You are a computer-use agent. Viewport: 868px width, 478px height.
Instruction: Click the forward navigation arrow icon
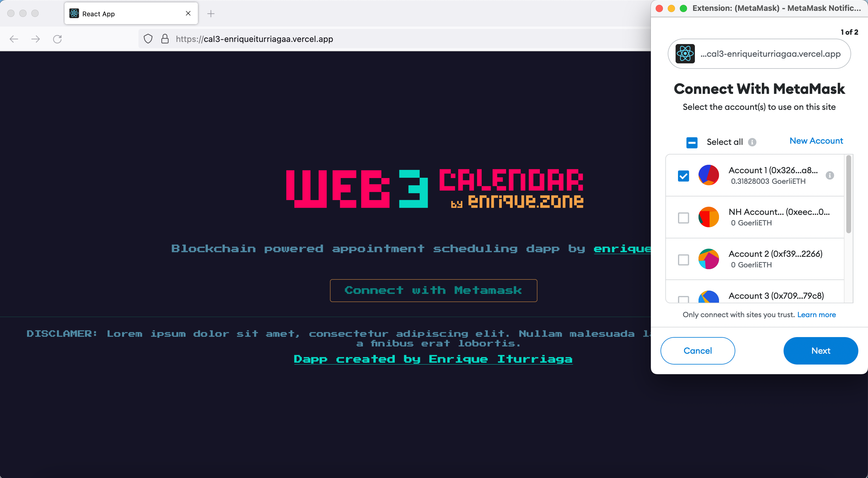click(x=36, y=39)
